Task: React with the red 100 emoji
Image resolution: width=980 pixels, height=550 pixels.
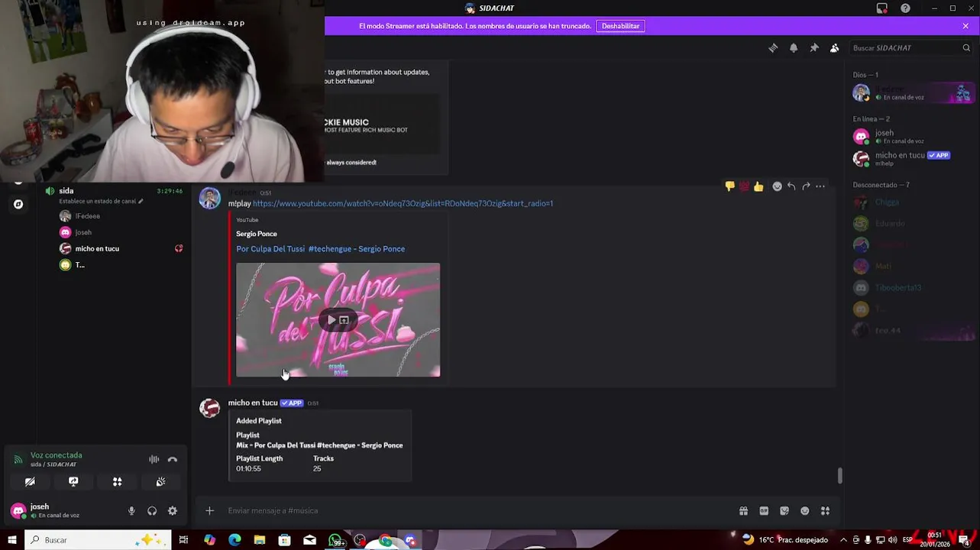Action: [744, 186]
